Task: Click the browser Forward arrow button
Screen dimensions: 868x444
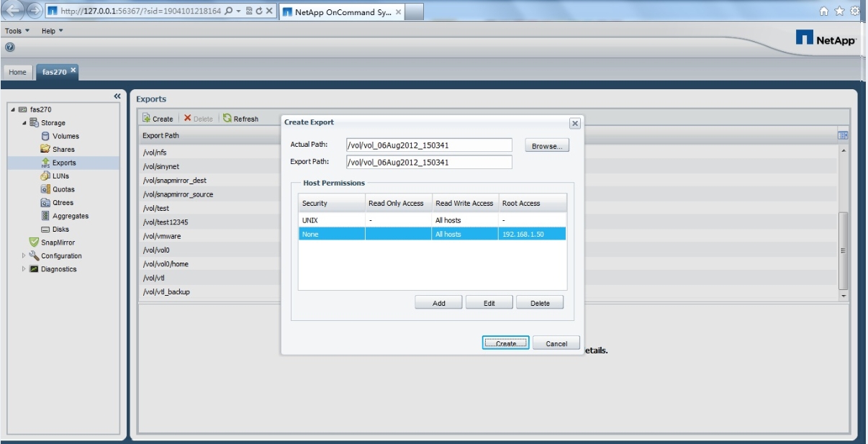Action: coord(35,11)
